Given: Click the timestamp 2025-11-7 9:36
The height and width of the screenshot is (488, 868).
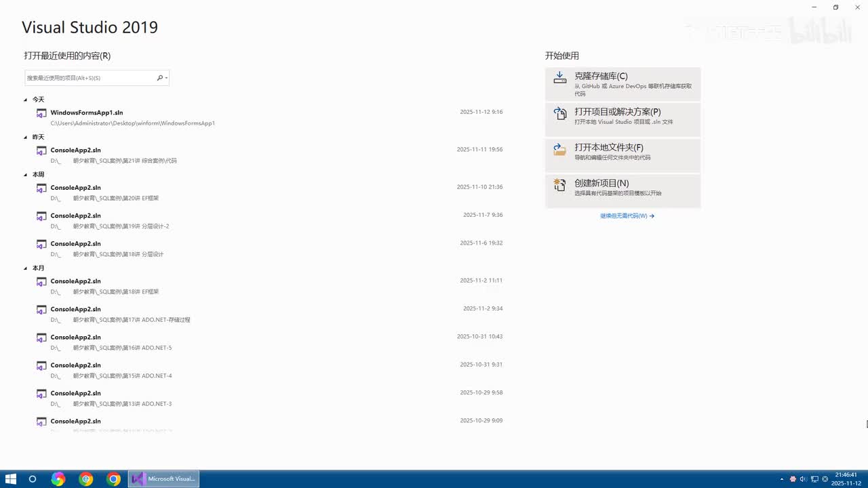Looking at the screenshot, I should coord(483,215).
